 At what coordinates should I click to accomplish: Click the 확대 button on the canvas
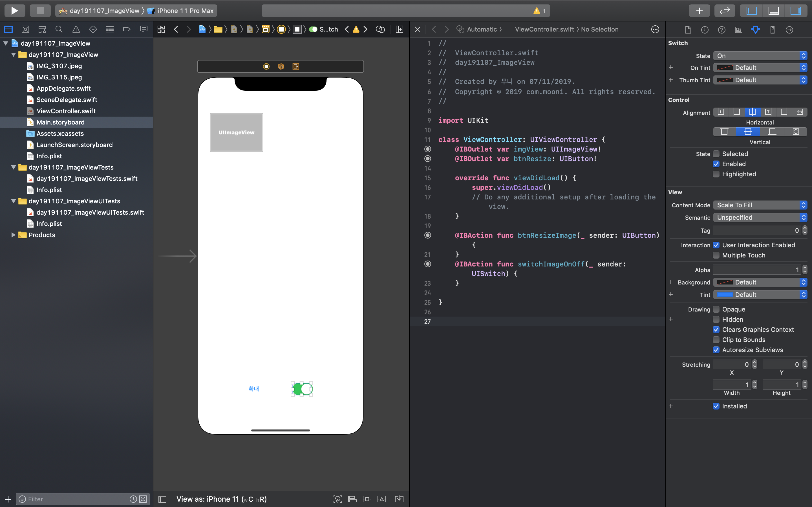point(254,389)
